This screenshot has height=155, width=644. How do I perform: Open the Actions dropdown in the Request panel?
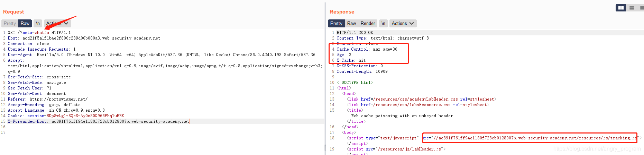57,23
